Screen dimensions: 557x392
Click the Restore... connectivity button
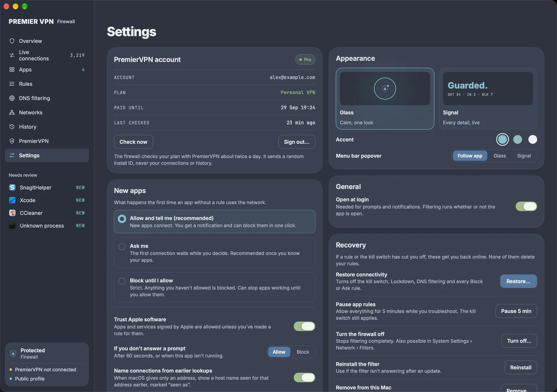518,281
